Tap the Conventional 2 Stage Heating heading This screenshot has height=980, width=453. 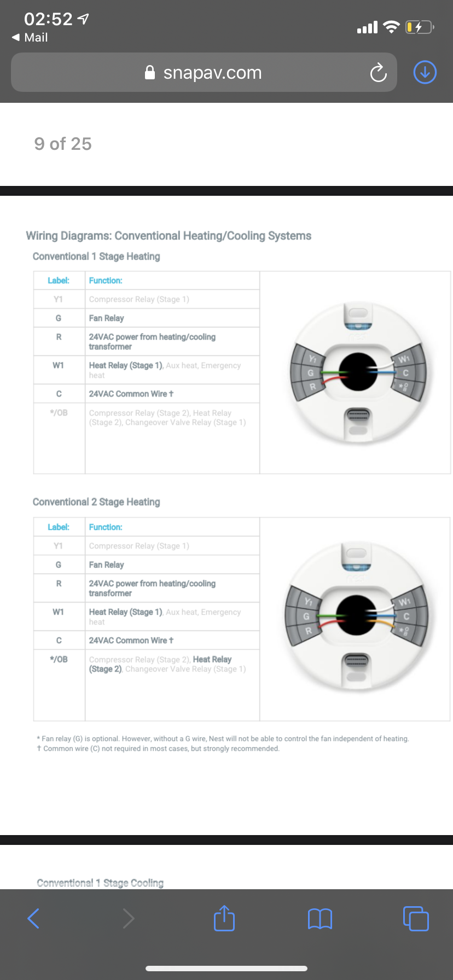96,501
